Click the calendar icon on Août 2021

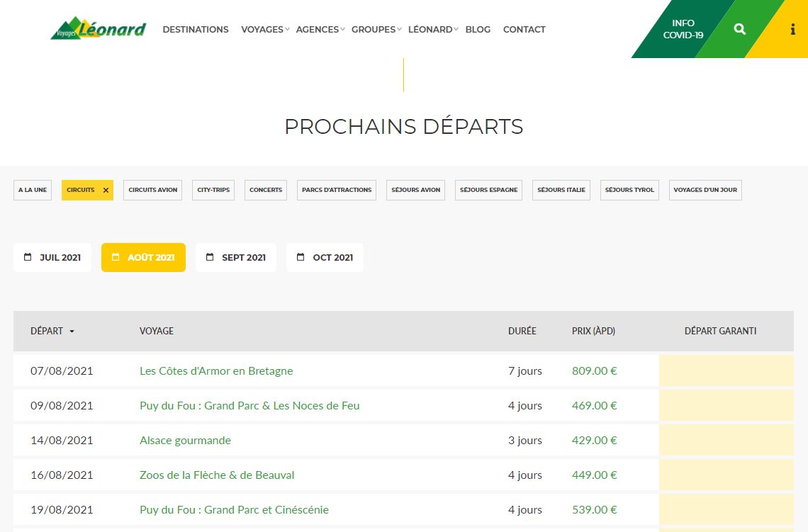pos(116,257)
